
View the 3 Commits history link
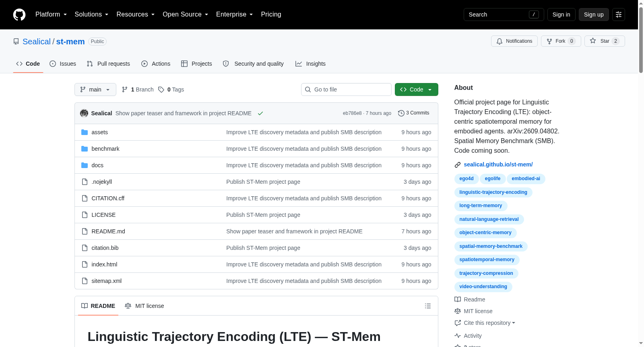click(x=414, y=113)
